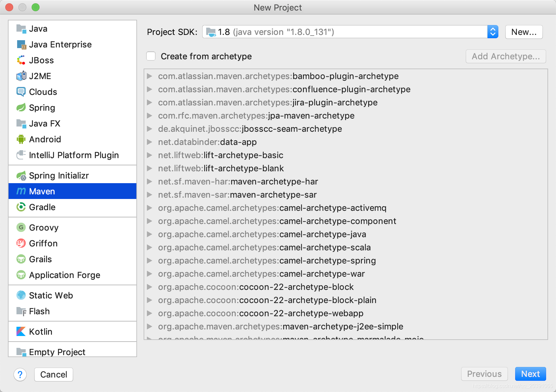Viewport: 556px width, 392px height.
Task: Click the Groovy green G icon
Action: (x=21, y=228)
